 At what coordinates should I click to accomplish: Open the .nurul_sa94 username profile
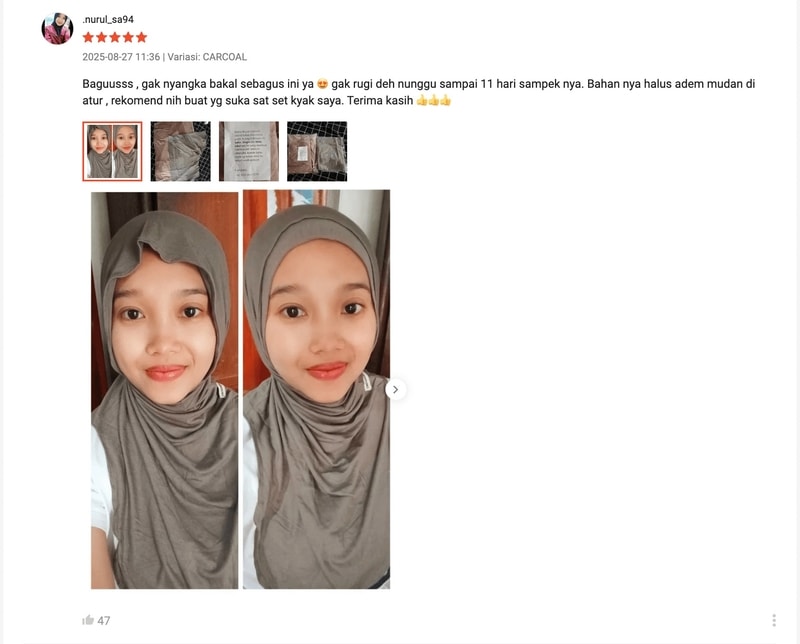coord(108,19)
